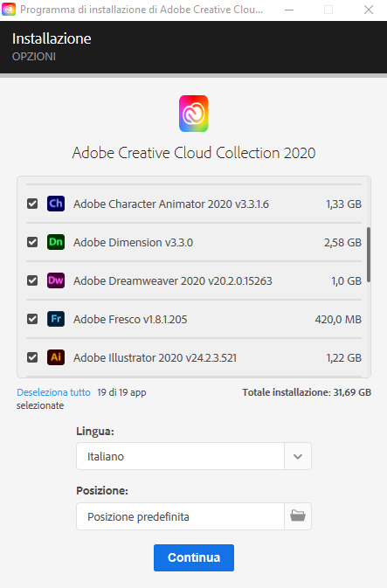
Task: Toggle the Adobe Illustrator 2020 checkbox
Action: tap(32, 357)
